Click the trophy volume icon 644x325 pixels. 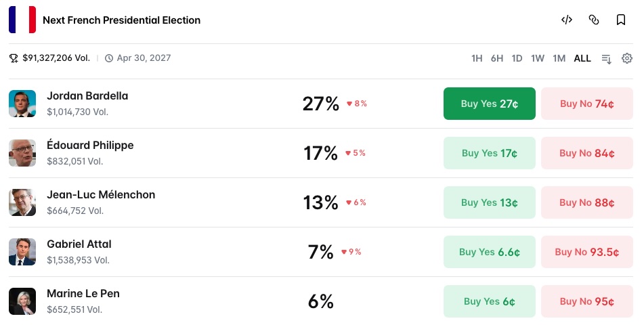click(x=14, y=58)
